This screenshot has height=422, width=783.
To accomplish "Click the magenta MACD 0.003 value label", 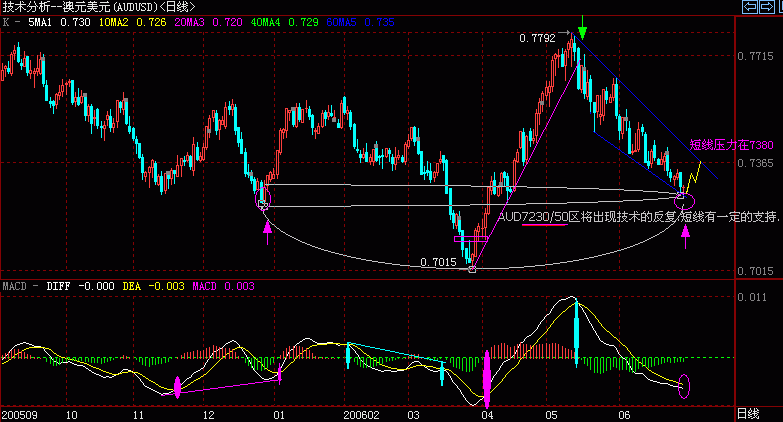I will pyautogui.click(x=223, y=286).
